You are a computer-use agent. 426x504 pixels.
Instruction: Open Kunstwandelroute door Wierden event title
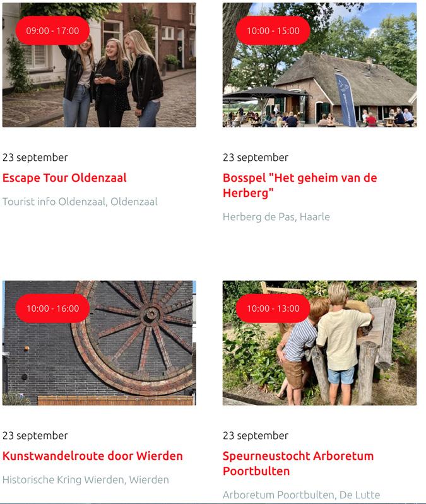[92, 456]
